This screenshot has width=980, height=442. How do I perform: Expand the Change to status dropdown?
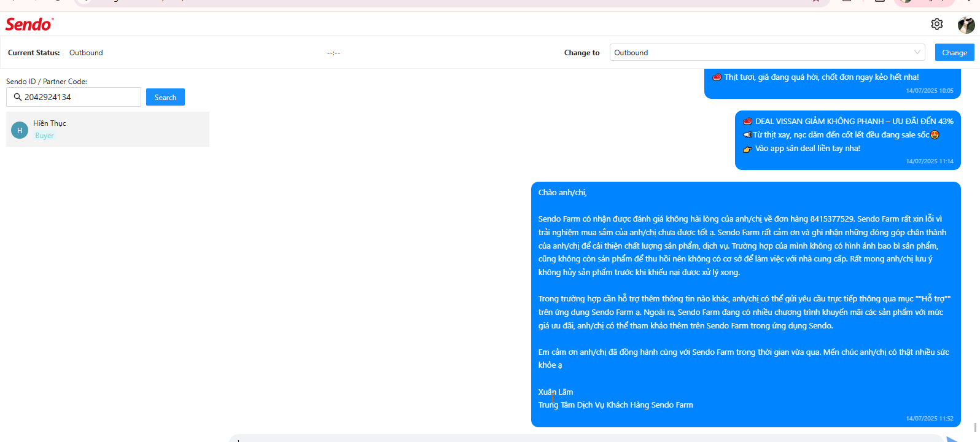pyautogui.click(x=768, y=53)
